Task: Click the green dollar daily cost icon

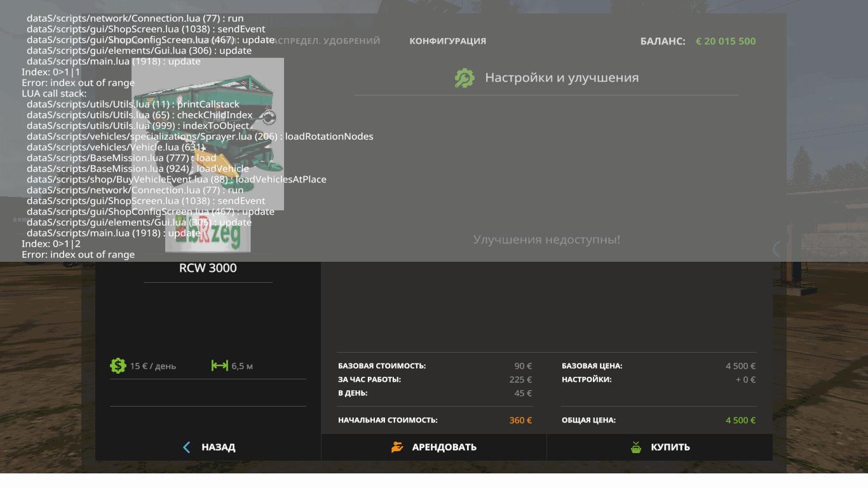Action: pos(118,366)
